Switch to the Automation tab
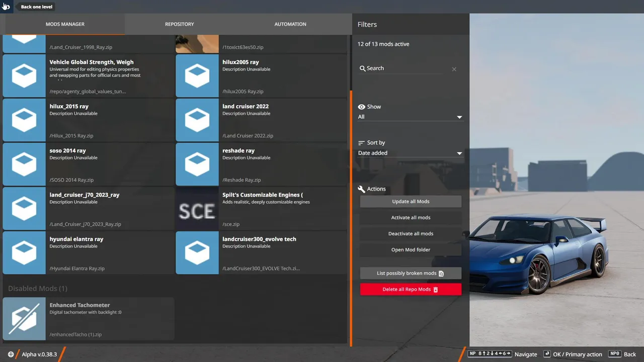Screen dimensions: 644x362 [290, 24]
